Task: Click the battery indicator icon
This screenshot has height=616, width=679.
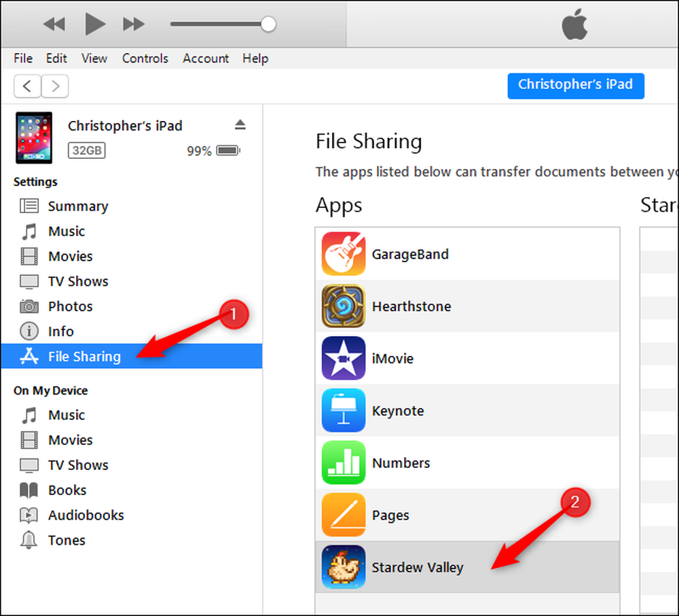Action: coord(228,151)
